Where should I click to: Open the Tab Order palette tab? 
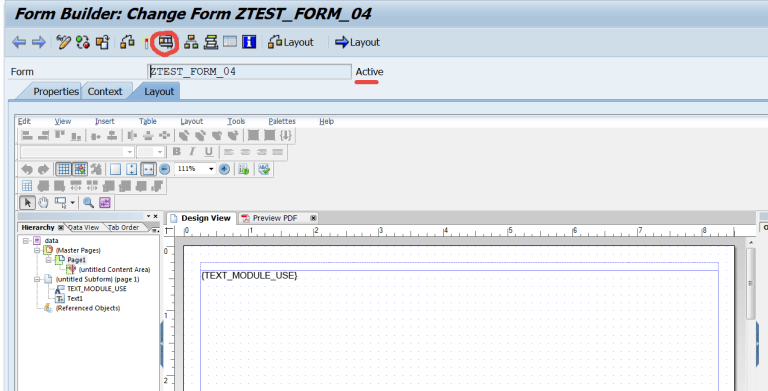(123, 227)
